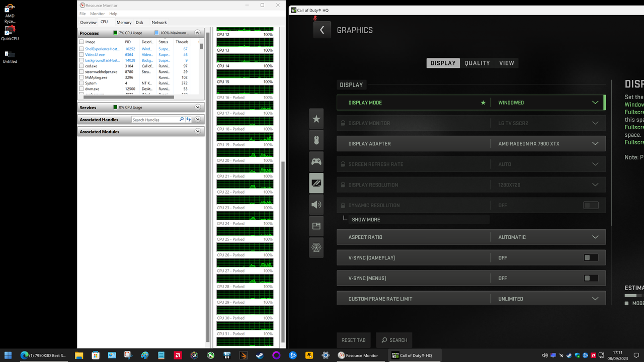This screenshot has width=644, height=362.
Task: Click the search magnifier in Search Handles
Action: [x=182, y=120]
